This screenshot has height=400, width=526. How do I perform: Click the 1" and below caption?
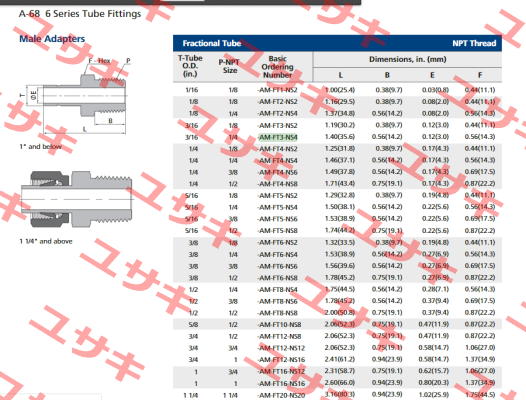(41, 147)
